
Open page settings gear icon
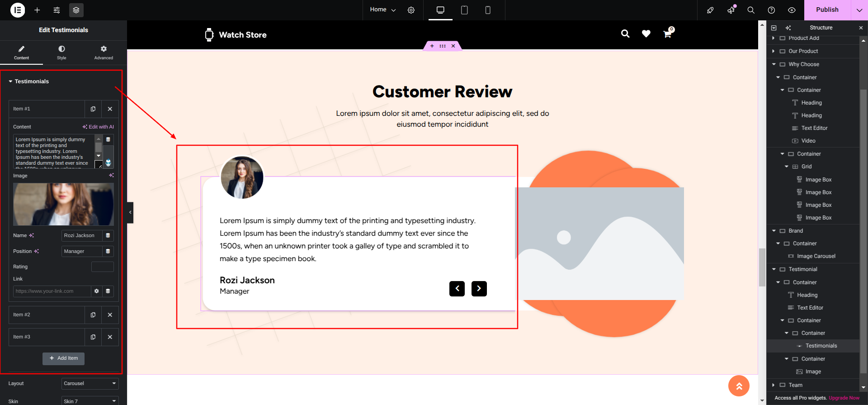pos(411,10)
